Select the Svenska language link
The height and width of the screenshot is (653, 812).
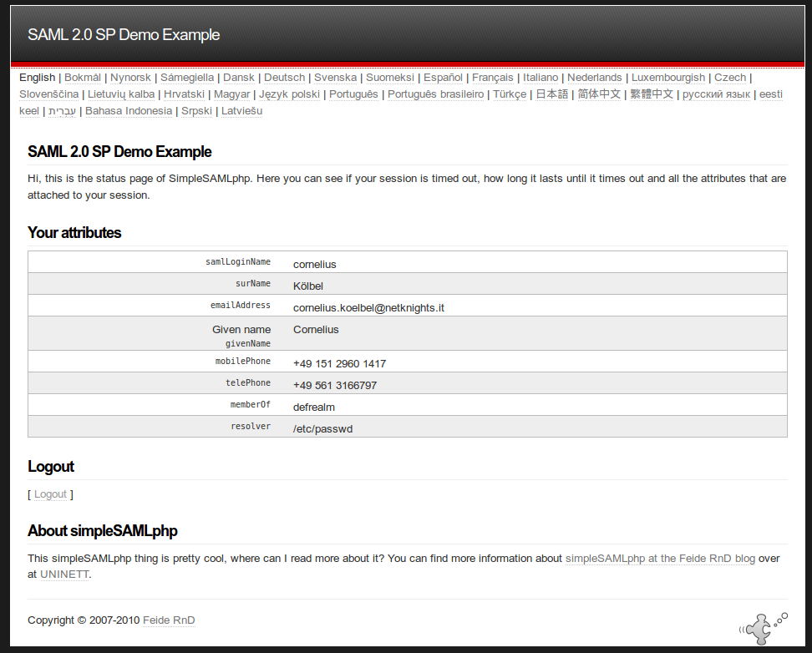click(x=335, y=78)
